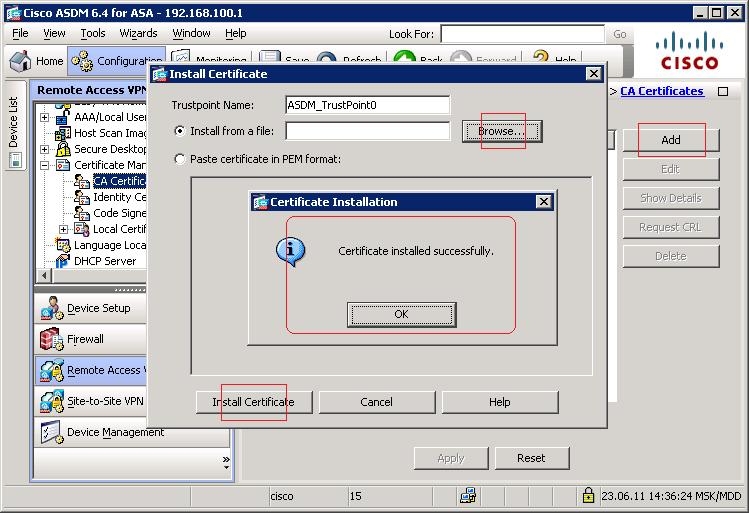Click the Site-to-Site VPN panel icon
749x513 pixels.
click(52, 401)
